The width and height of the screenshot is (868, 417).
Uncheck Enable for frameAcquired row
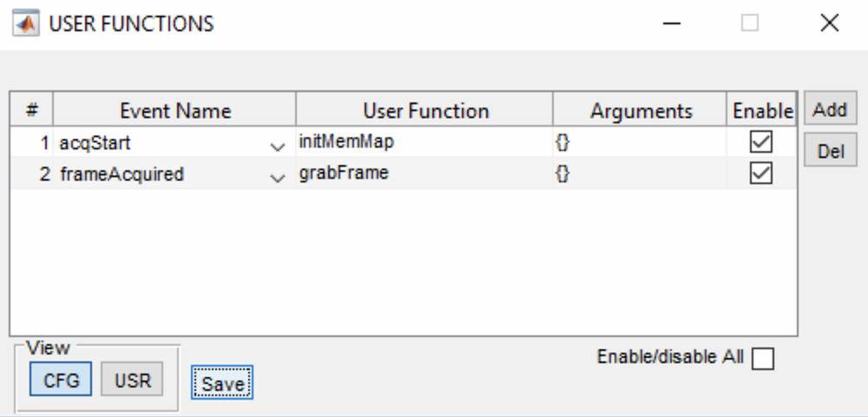[x=761, y=174]
